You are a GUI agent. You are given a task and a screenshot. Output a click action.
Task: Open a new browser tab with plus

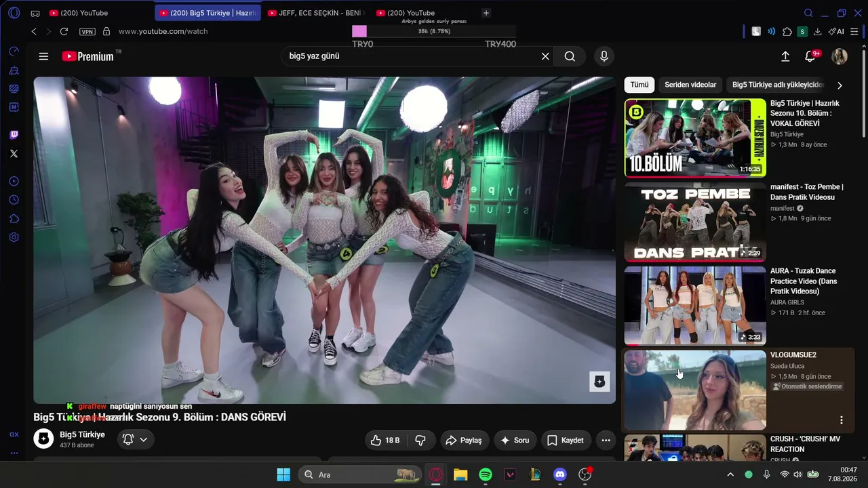486,13
